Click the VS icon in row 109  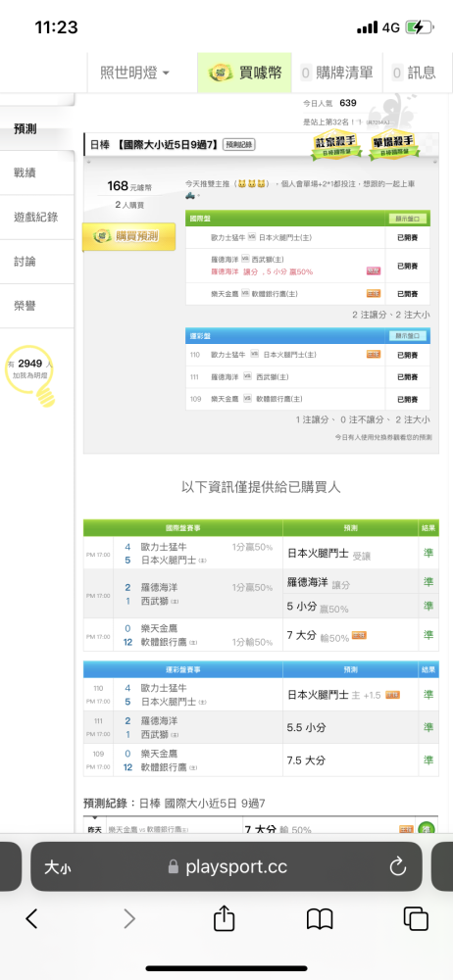click(x=246, y=399)
